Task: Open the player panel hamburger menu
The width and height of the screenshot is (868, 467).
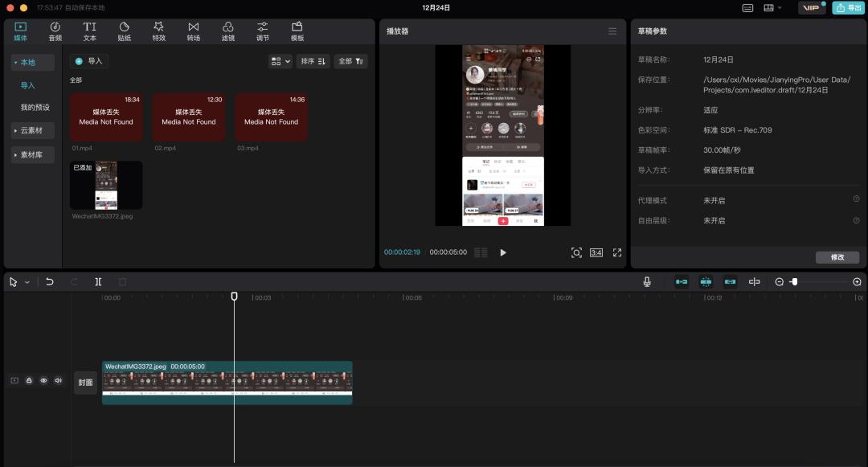Action: 612,31
